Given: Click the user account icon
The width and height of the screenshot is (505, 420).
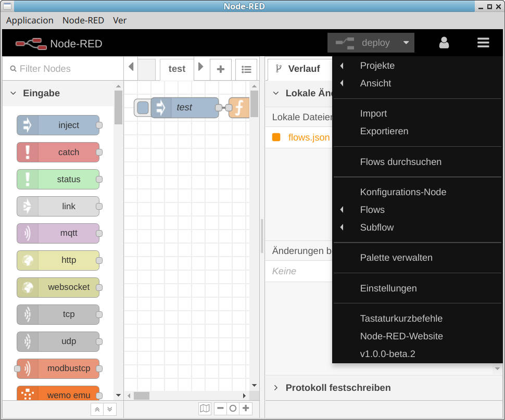Looking at the screenshot, I should point(444,43).
